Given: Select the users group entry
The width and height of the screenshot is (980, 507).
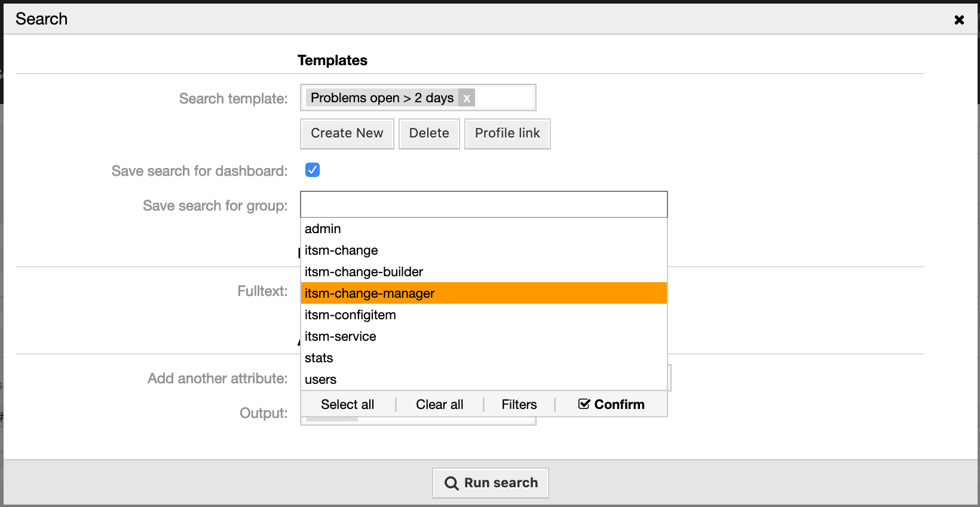Looking at the screenshot, I should (320, 380).
